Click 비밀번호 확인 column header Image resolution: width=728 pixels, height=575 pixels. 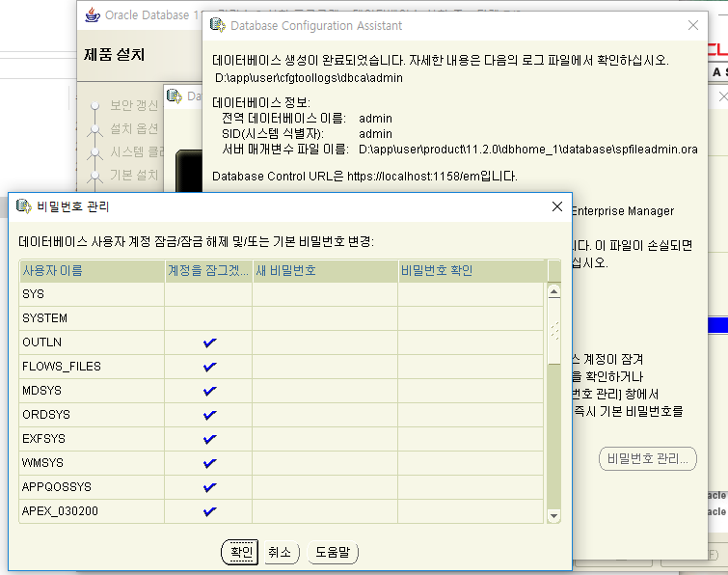pos(472,271)
